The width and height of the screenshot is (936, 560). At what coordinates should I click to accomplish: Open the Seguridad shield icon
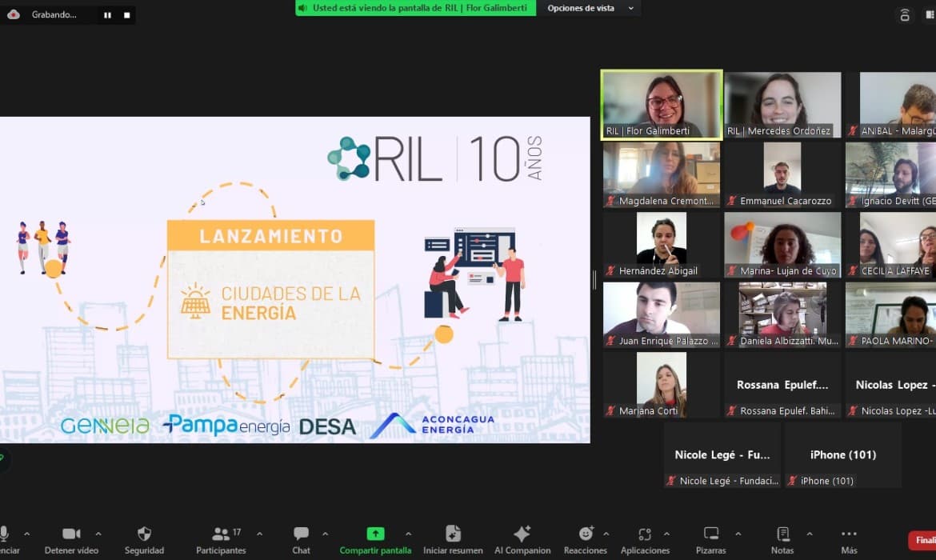(144, 534)
